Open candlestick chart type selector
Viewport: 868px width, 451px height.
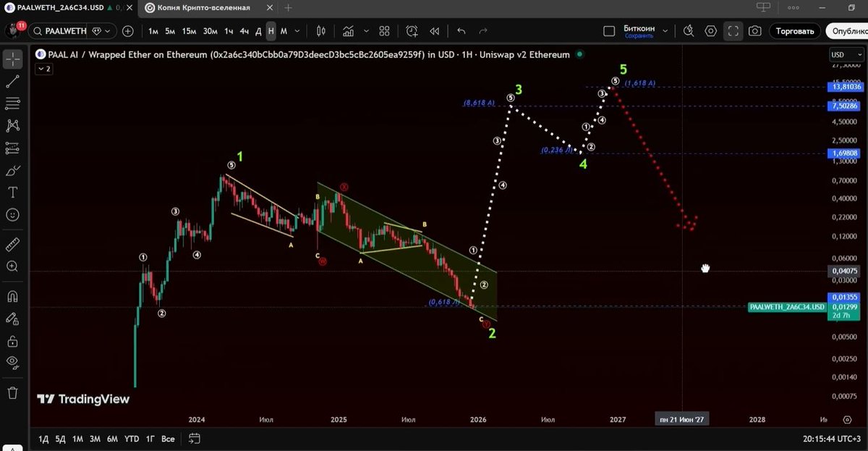point(323,31)
